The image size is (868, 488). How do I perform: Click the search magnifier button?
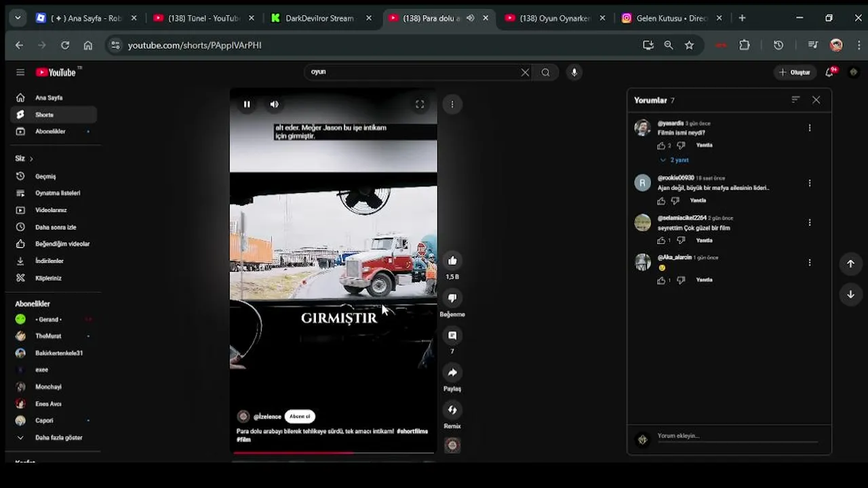coord(545,73)
